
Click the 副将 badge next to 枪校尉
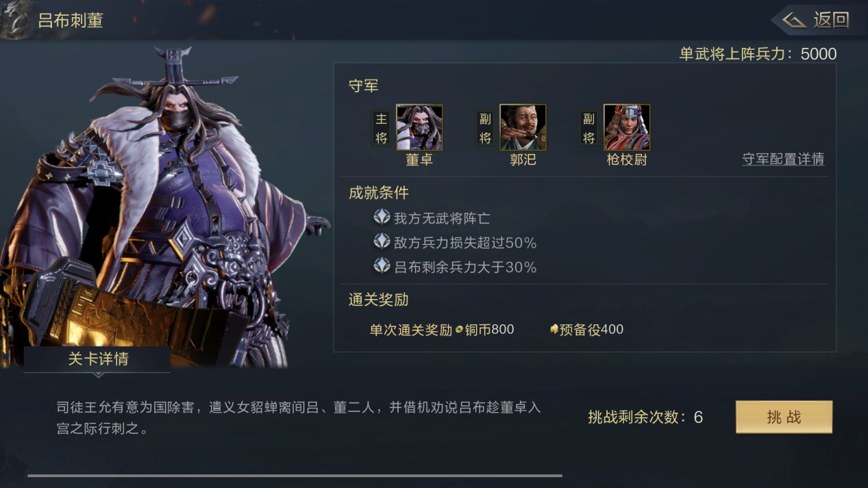pos(588,127)
